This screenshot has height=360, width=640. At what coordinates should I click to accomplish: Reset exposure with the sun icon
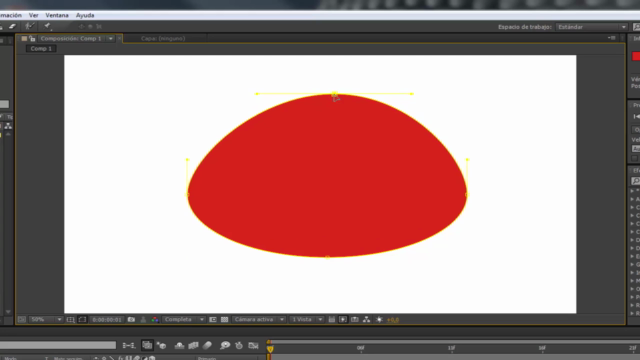(x=379, y=320)
